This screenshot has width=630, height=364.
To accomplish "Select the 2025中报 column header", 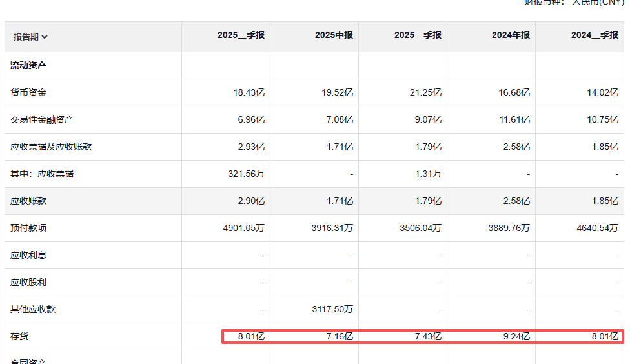I will click(x=334, y=35).
